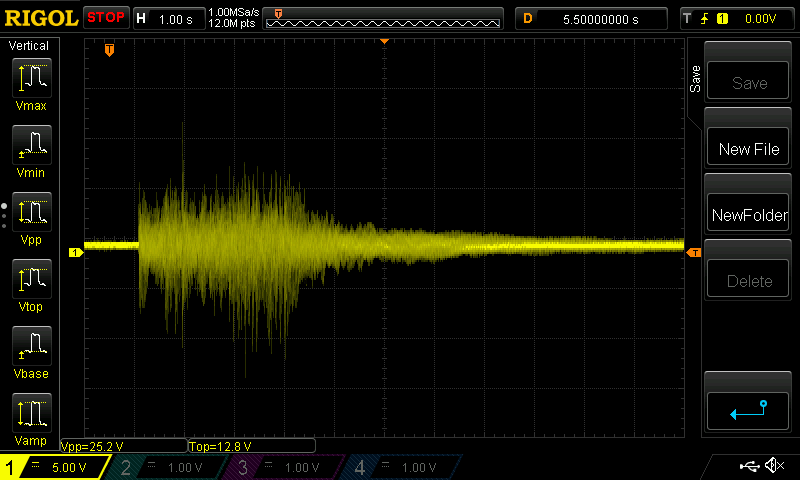The width and height of the screenshot is (800, 480).
Task: Select channel 3 tab showing 1.00 V
Action: 283,467
